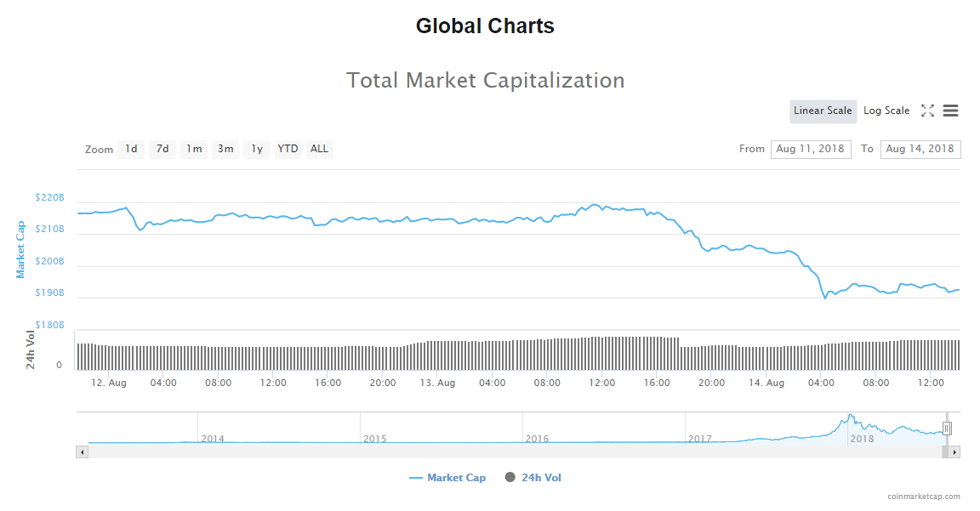
Task: Zoom chart to 1m
Action: tap(194, 149)
